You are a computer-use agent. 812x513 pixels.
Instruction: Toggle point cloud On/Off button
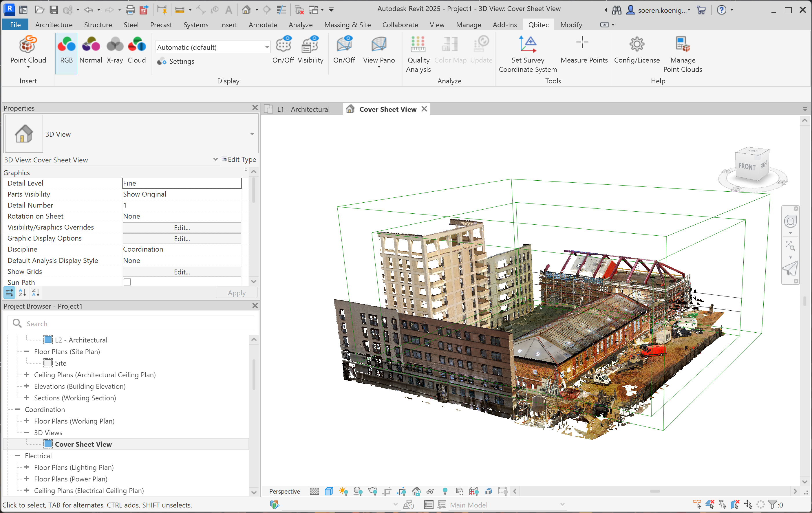tap(283, 45)
